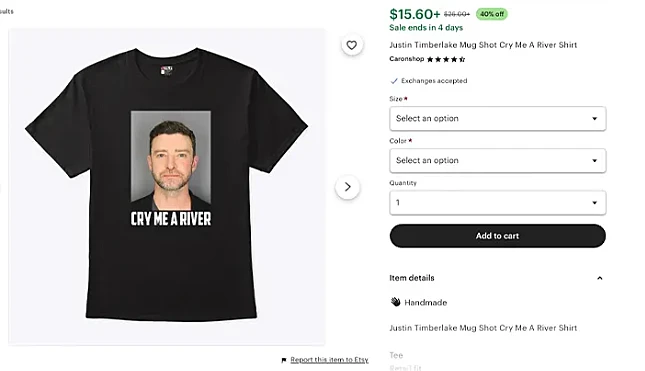Click the Cry Me A River shirt description text
This screenshot has width=645, height=371.
click(483, 328)
